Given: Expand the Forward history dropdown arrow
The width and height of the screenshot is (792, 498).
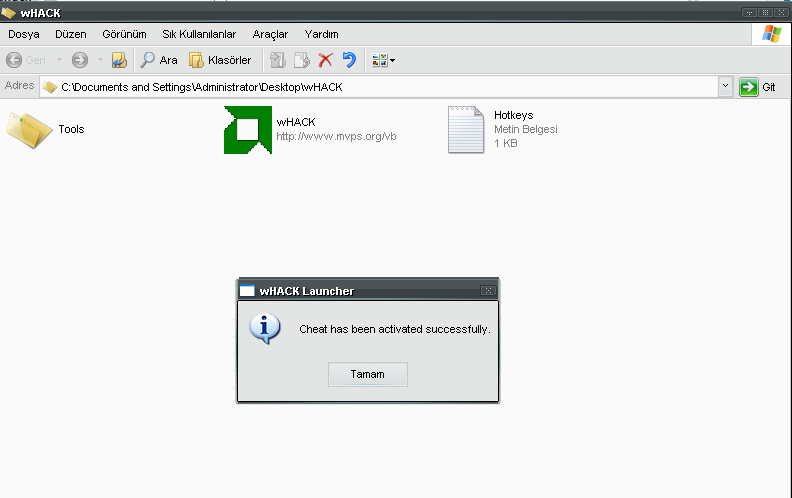Looking at the screenshot, I should [x=100, y=60].
